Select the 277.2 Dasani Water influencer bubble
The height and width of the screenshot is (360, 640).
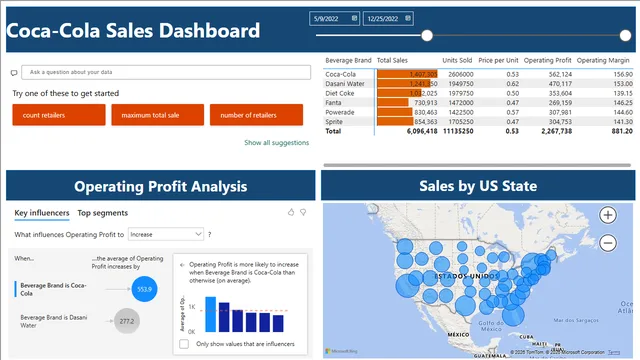127,321
